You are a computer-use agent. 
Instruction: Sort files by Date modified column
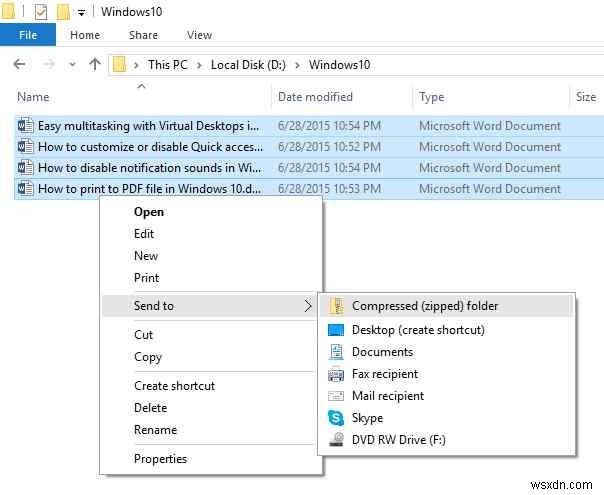point(315,97)
